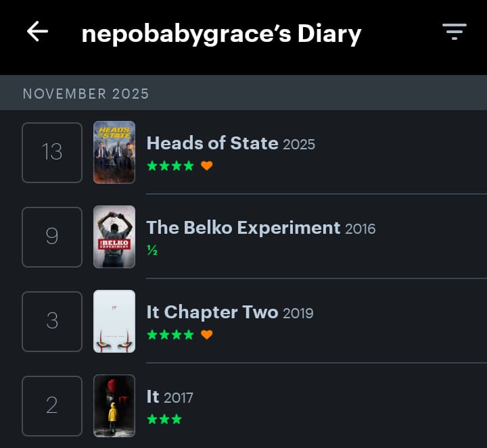Tap the orange heart on It Chapter Two
Viewport: 487px width, 448px height.
pos(207,334)
